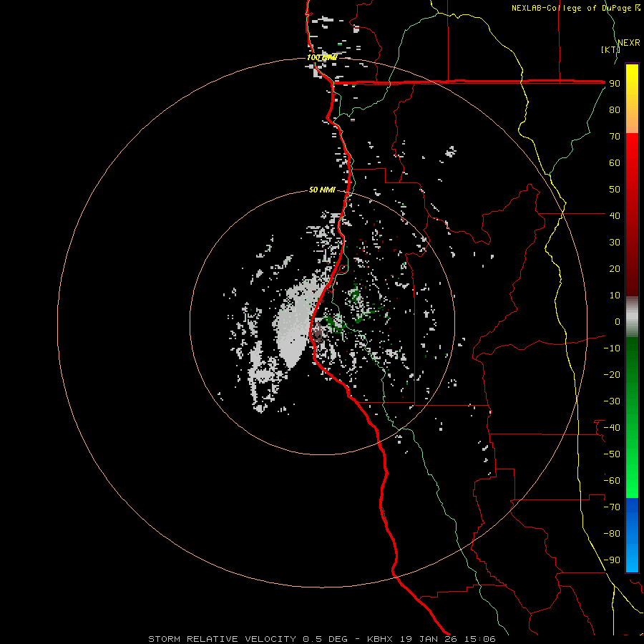Click the 30 value on velocity scale
Viewport: 644px width, 644px height.
coord(615,243)
